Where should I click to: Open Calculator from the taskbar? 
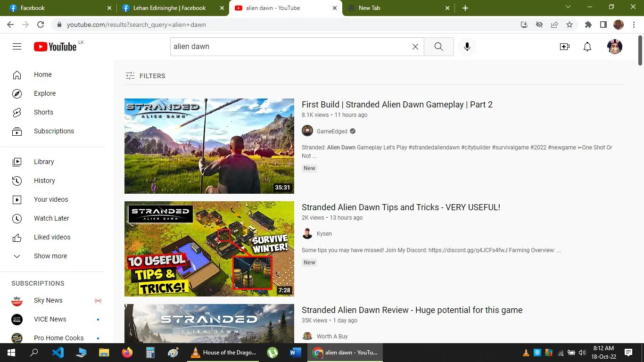150,353
